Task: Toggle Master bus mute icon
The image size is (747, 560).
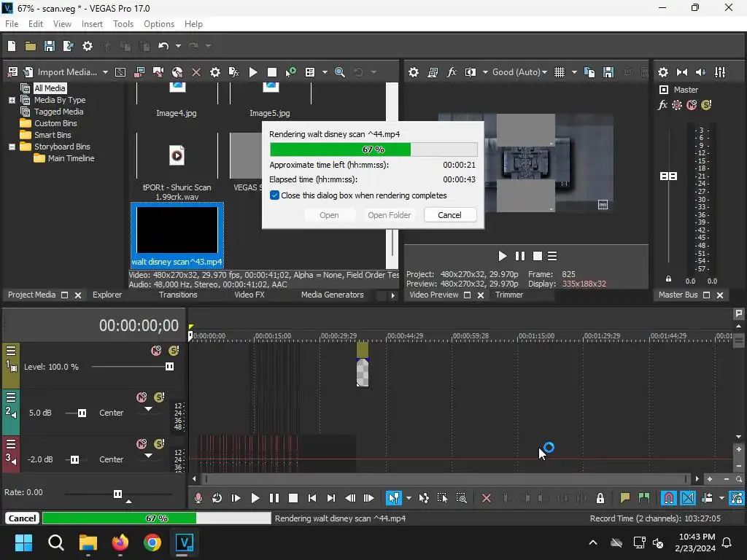Action: point(692,105)
